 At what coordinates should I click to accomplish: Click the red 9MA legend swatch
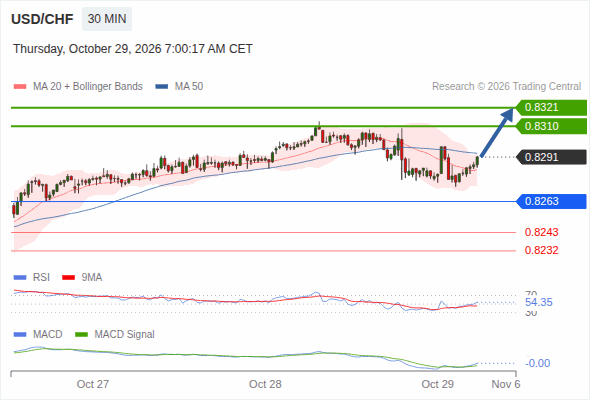(68, 278)
